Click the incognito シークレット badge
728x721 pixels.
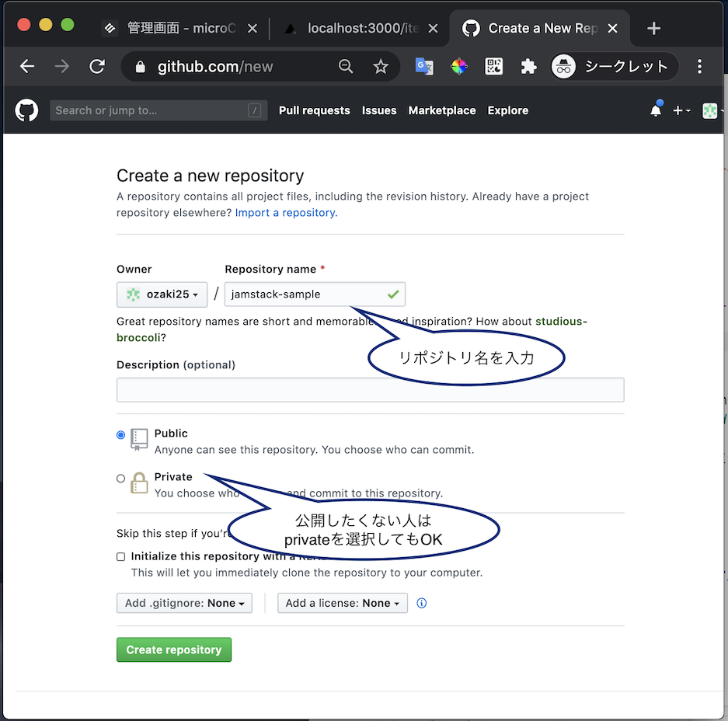coord(614,66)
